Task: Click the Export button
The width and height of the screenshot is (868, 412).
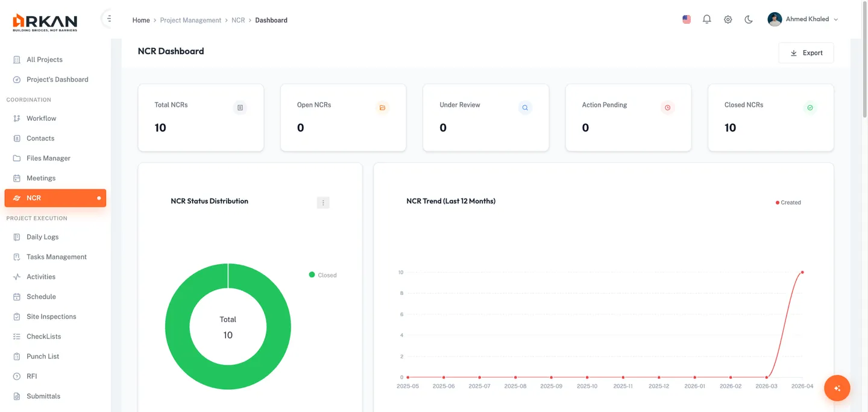Action: point(806,52)
